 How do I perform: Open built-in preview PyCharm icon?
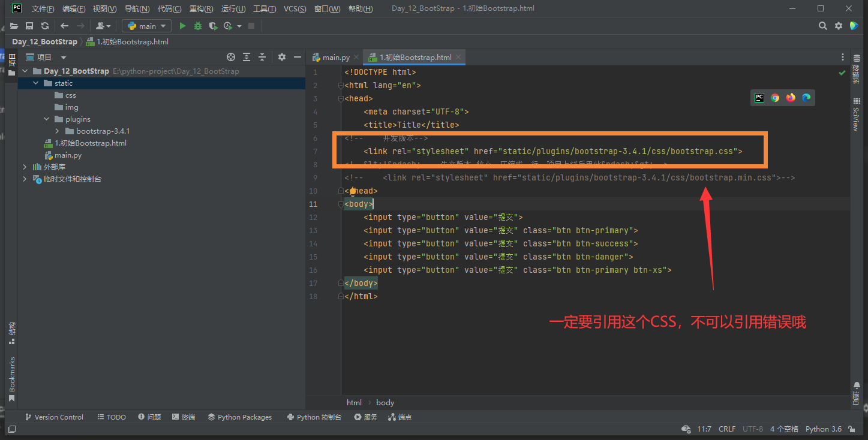pos(759,98)
